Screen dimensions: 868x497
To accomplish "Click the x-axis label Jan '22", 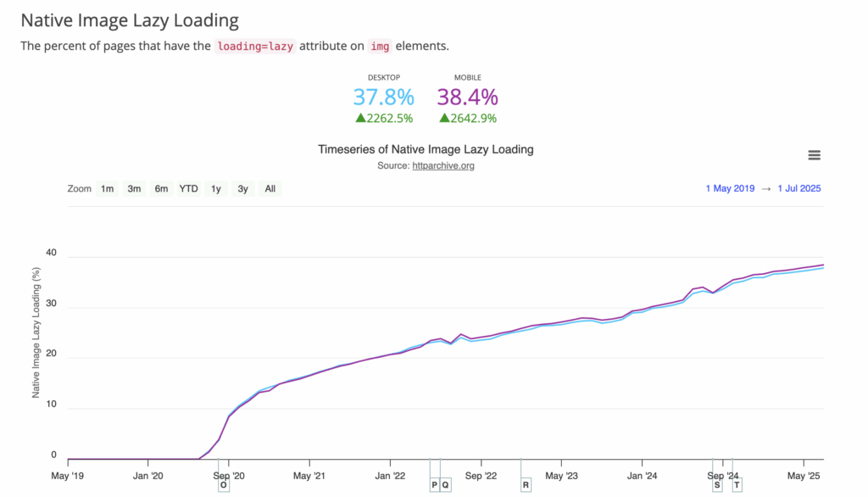I will point(390,476).
